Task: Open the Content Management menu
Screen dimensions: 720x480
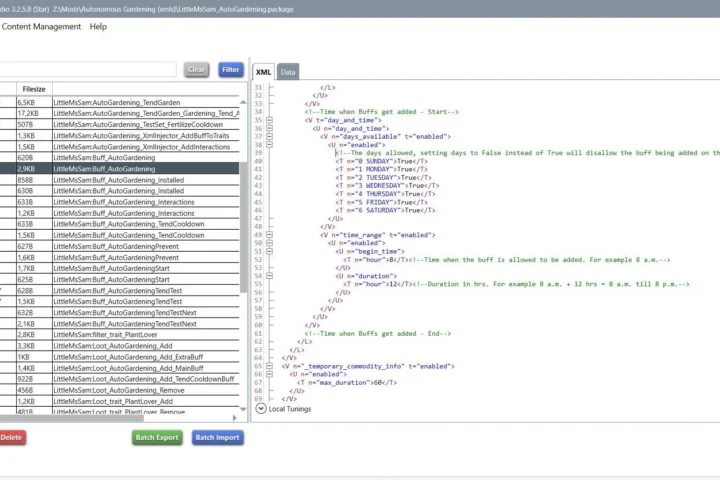Action: (41, 27)
